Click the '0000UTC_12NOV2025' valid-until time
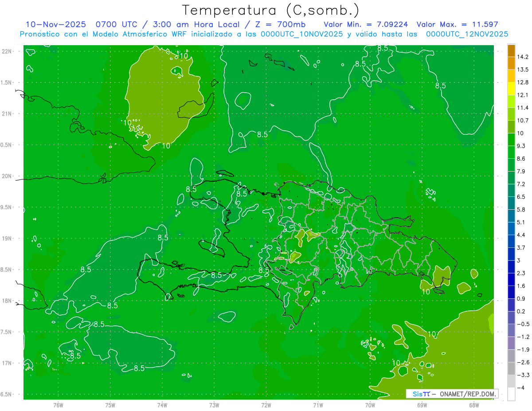Viewport: 532px width, 411px height. [467, 34]
